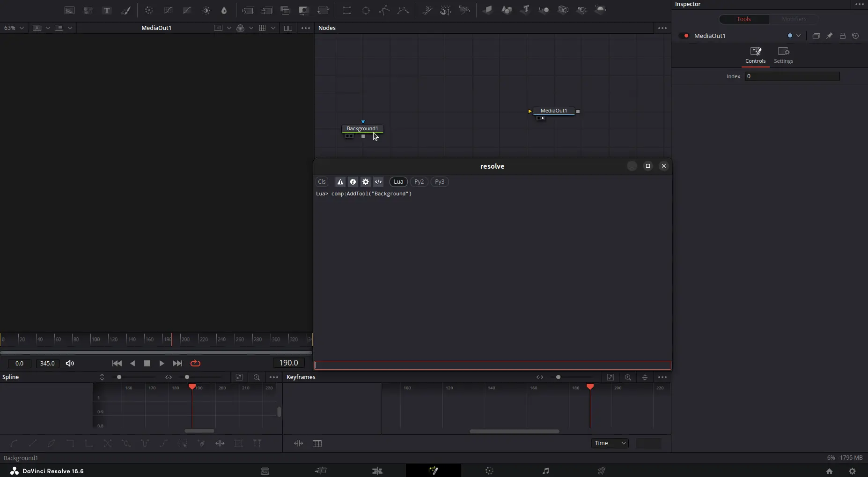Click the console command input field
868x477 pixels.
493,365
